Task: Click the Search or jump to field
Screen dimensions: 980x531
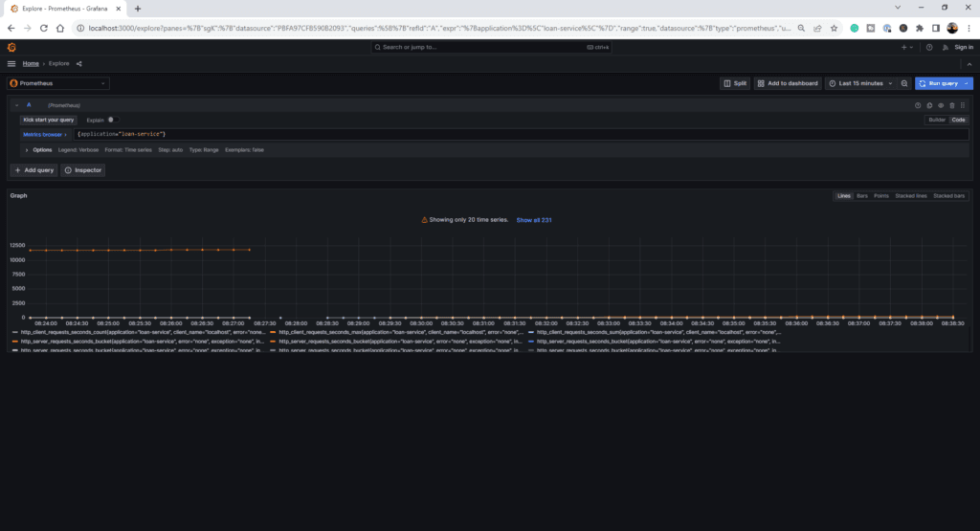Action: point(491,48)
